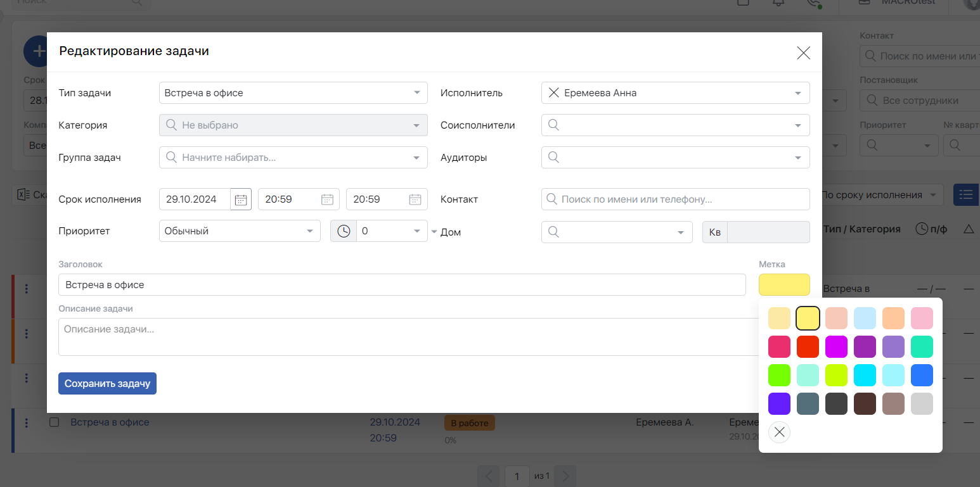The height and width of the screenshot is (487, 980).
Task: Open Встреча в офисе task link in list
Action: pos(110,422)
